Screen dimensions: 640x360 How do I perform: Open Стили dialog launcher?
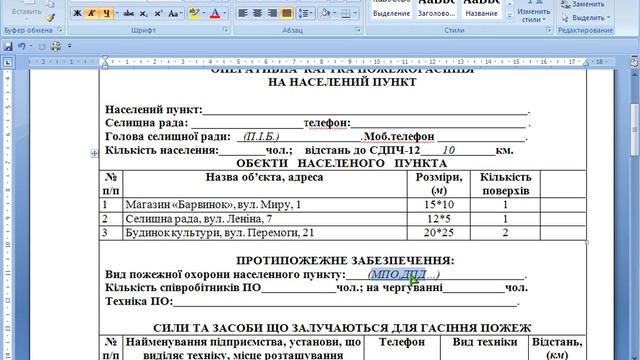pos(548,29)
